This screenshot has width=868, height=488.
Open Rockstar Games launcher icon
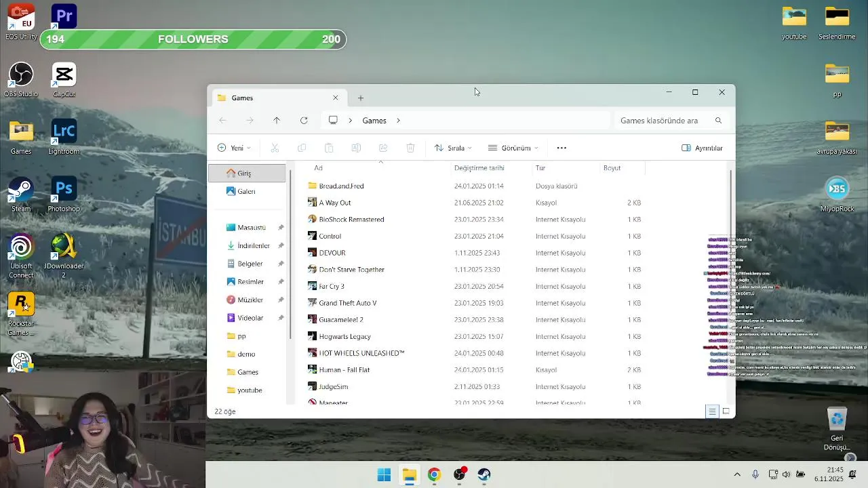click(21, 314)
